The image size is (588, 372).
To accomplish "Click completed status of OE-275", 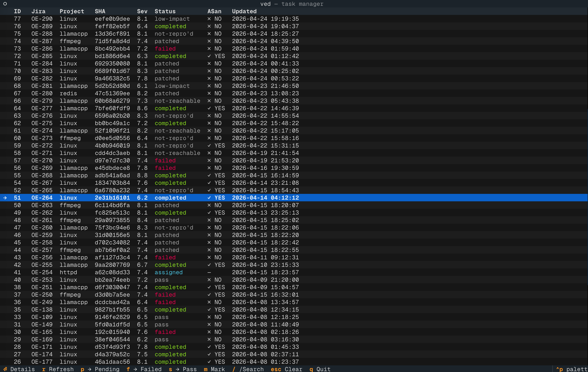I will [x=170, y=123].
